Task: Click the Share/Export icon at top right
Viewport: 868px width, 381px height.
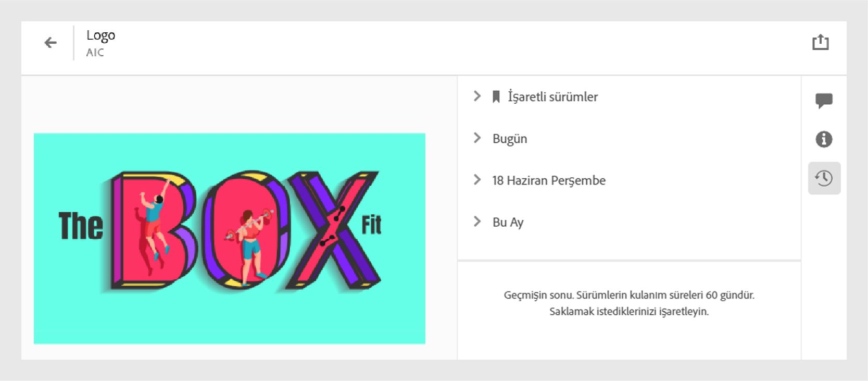Action: pyautogui.click(x=822, y=42)
